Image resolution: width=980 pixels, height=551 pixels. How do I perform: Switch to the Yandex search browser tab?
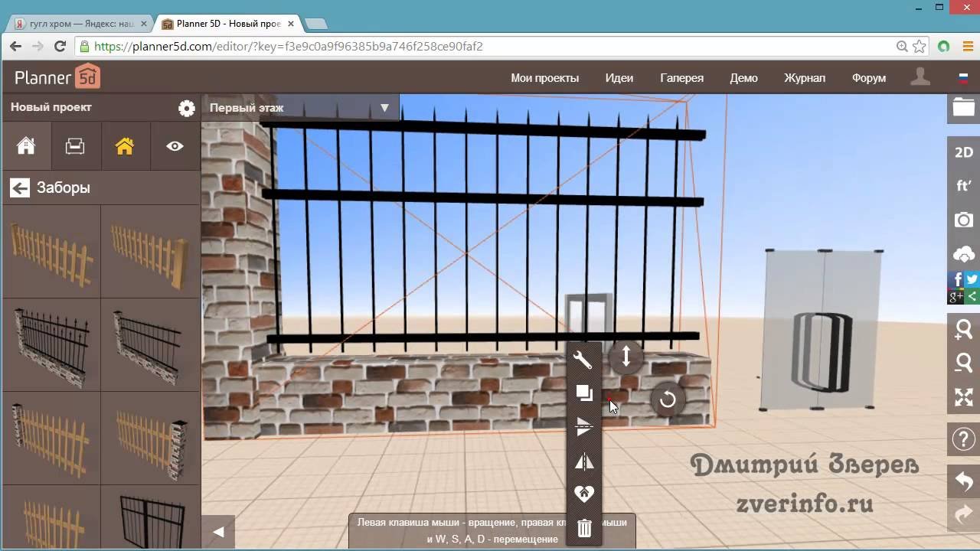point(77,24)
